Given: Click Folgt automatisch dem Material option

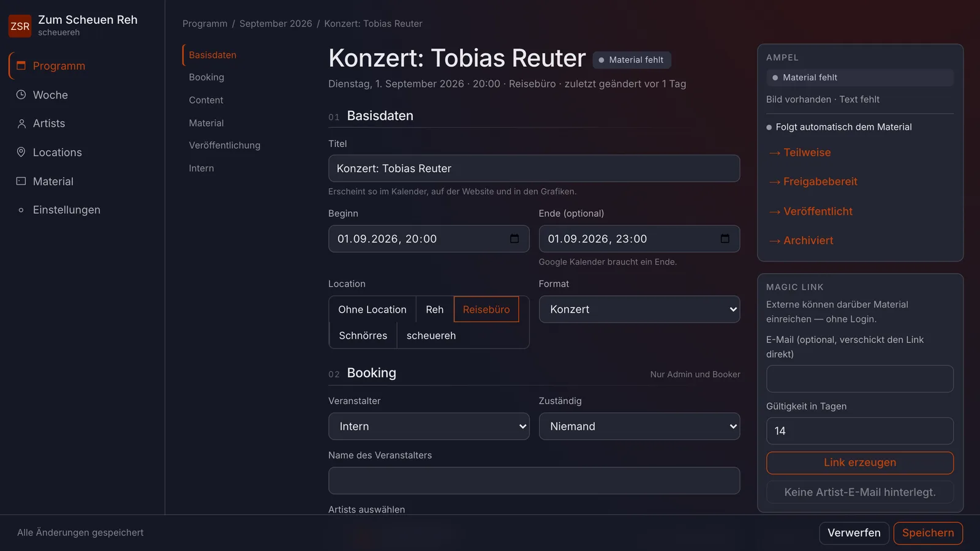Looking at the screenshot, I should coord(839,127).
